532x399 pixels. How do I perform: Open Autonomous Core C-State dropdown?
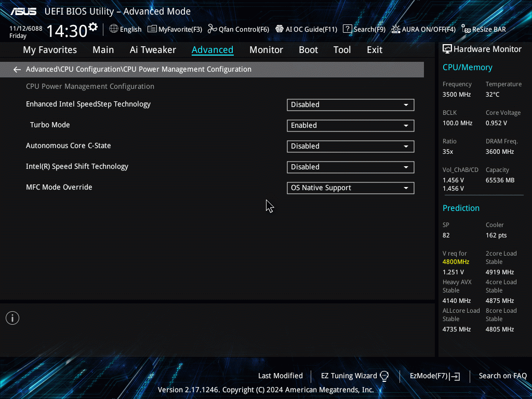350,147
